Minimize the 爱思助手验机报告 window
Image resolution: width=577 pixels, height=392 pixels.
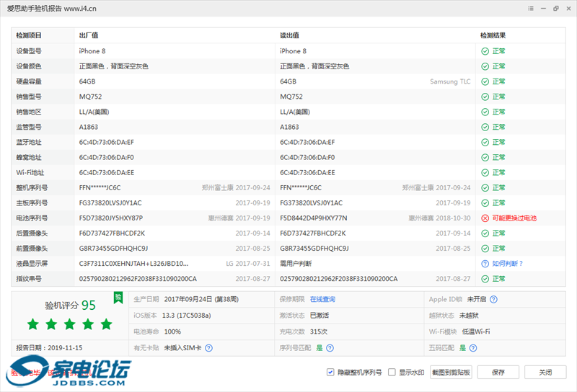(x=543, y=9)
